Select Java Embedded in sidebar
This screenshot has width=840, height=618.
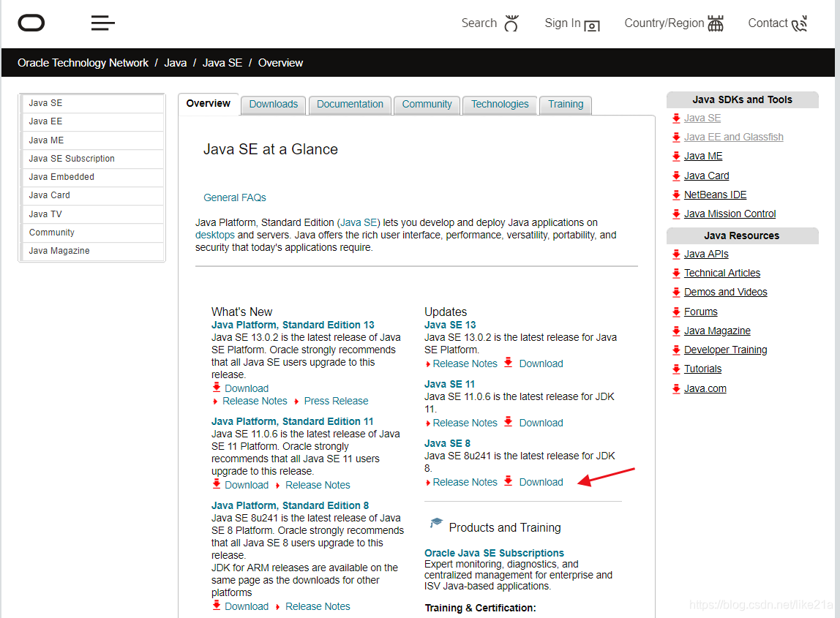[x=92, y=177]
